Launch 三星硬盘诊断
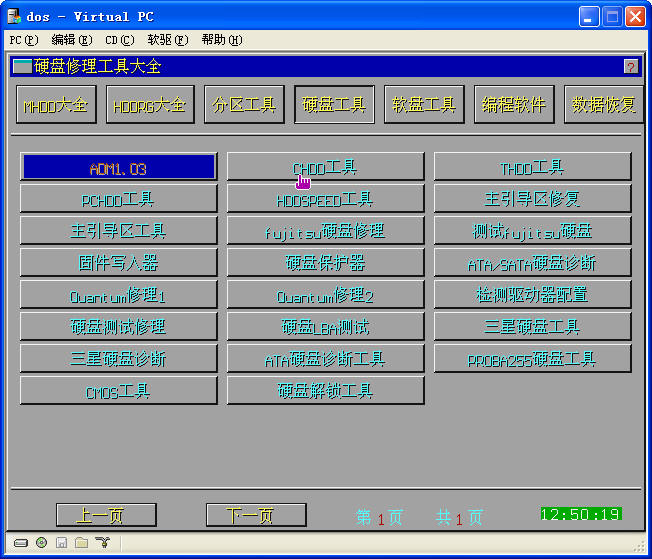The image size is (652, 559). click(119, 359)
